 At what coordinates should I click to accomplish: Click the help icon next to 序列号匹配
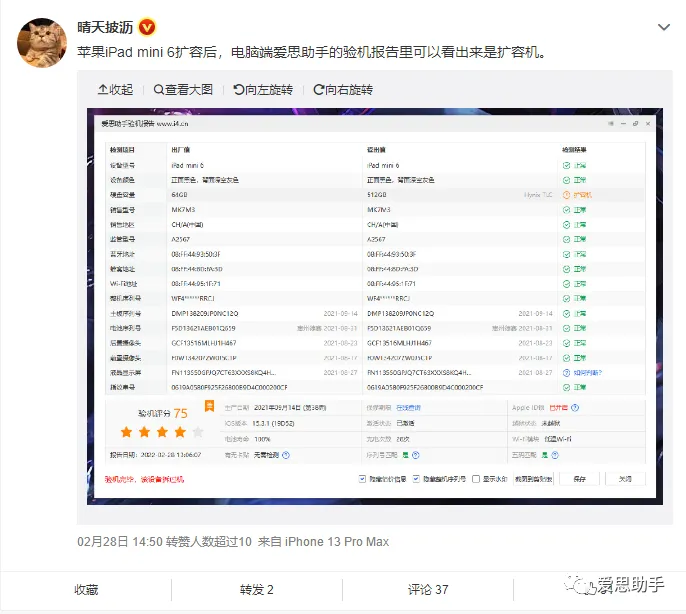pyautogui.click(x=416, y=455)
